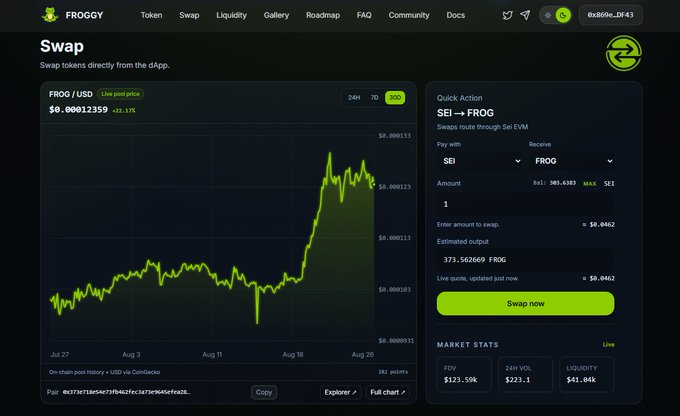Click the $0.00012359 price value

coord(78,110)
